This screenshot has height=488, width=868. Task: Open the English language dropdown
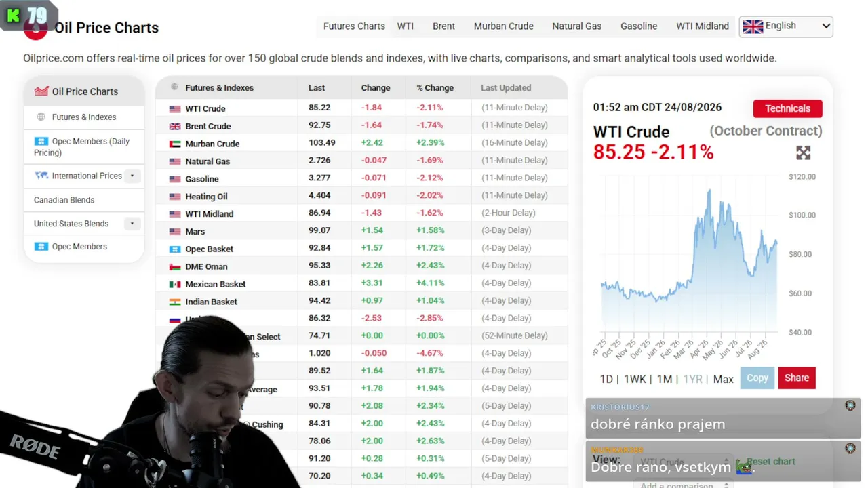787,26
